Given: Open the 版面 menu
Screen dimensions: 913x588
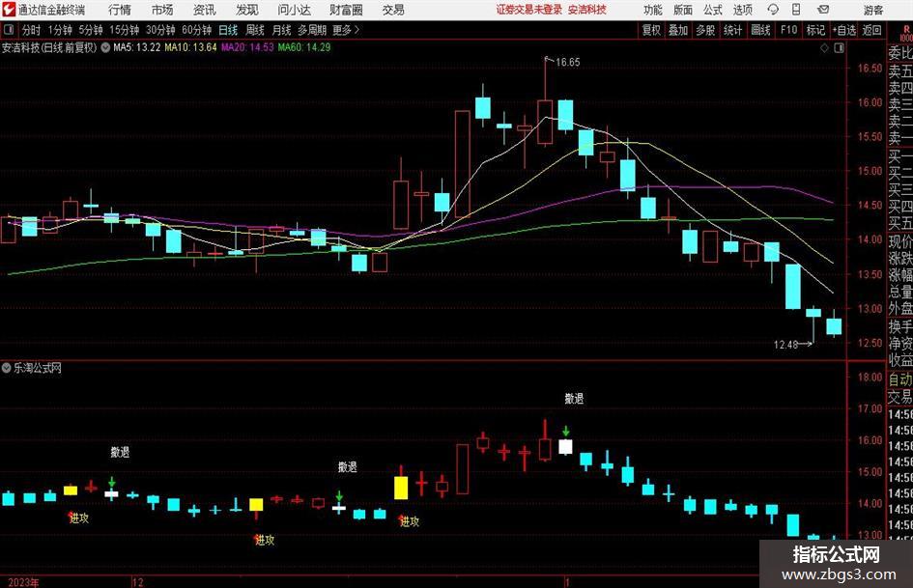Looking at the screenshot, I should pos(683,10).
